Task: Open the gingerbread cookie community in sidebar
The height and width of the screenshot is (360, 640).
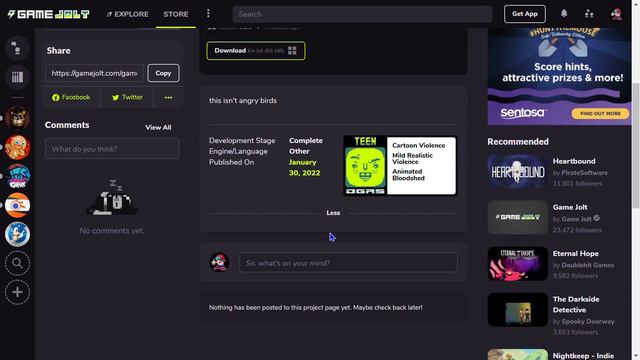Action: pyautogui.click(x=17, y=147)
